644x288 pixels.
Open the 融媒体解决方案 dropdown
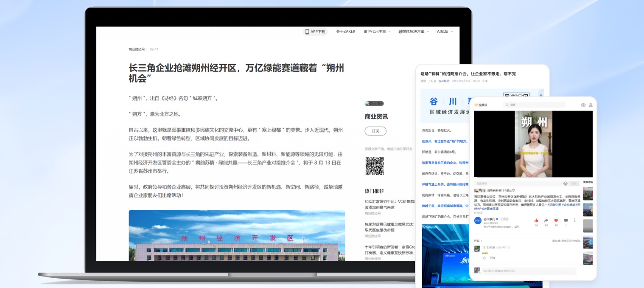[x=413, y=31]
